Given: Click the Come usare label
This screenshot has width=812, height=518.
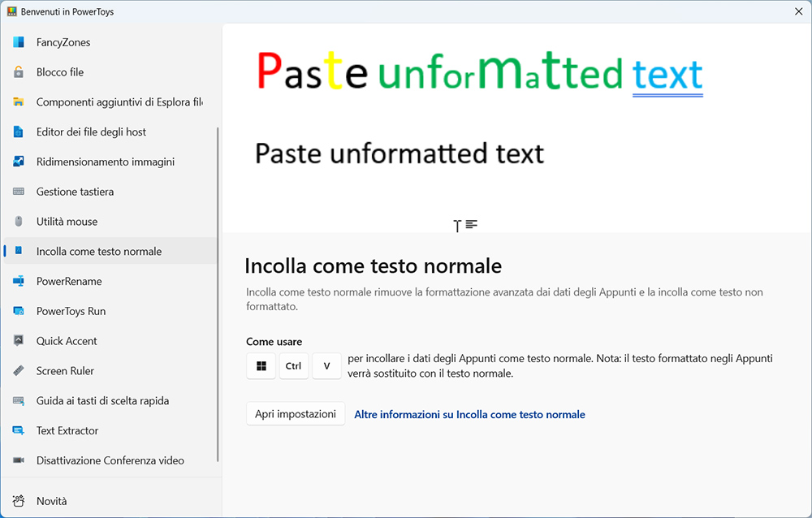Looking at the screenshot, I should click(274, 341).
